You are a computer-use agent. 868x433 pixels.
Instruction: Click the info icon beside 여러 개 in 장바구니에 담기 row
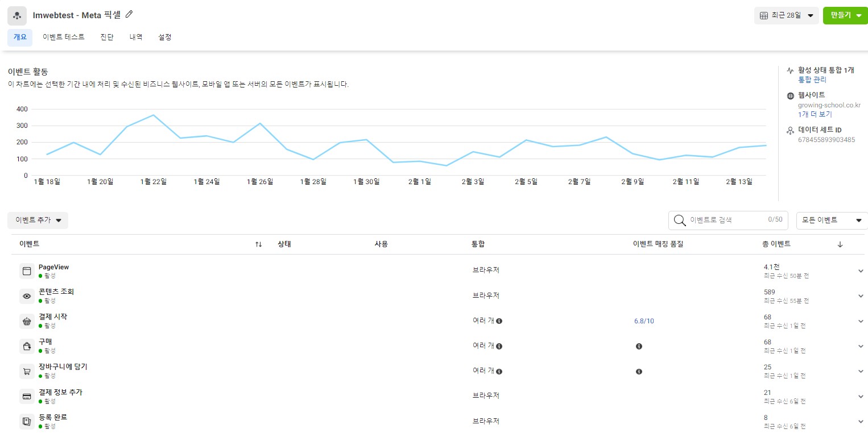[x=499, y=372]
